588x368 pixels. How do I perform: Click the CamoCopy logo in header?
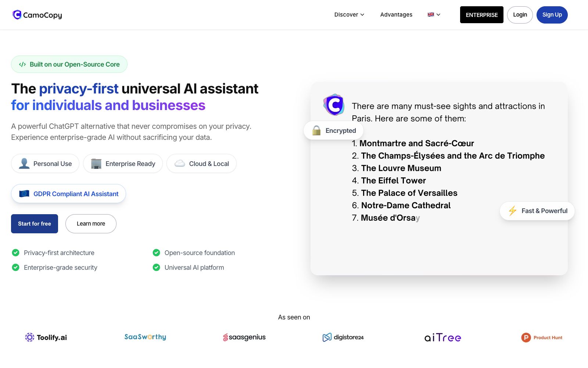tap(37, 15)
